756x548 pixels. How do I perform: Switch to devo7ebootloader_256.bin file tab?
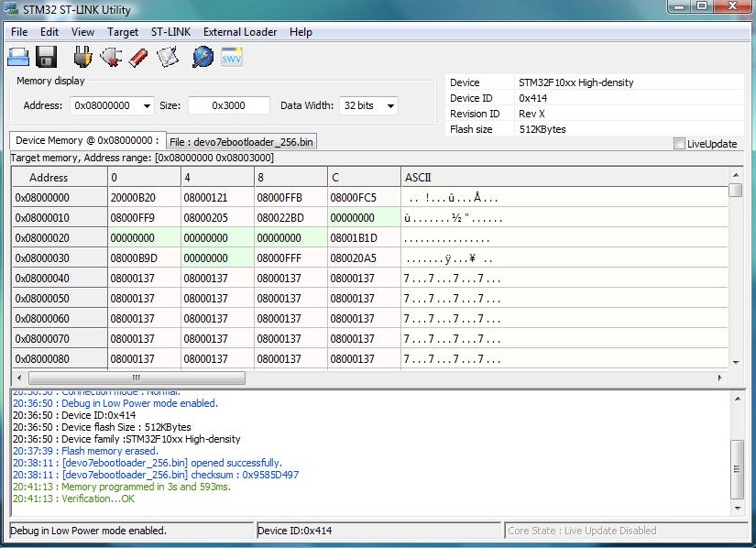point(241,142)
